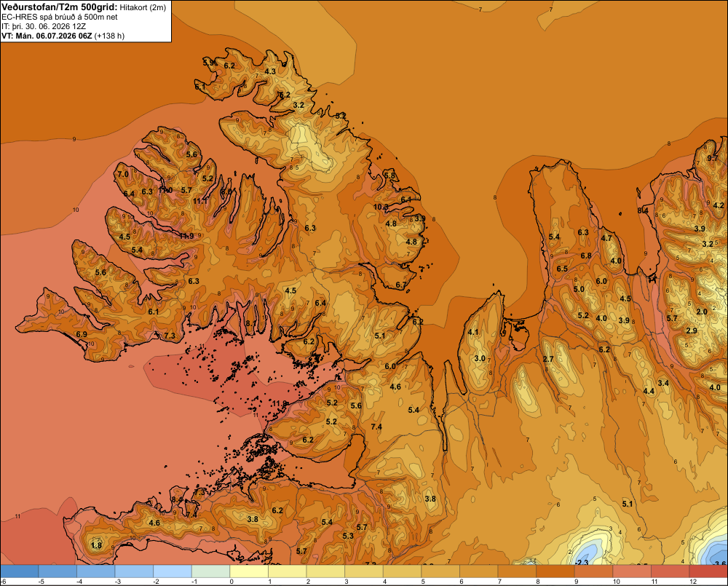Click the legend tick label "-6"
Image resolution: width=728 pixels, height=586 pixels.
(x=3, y=582)
